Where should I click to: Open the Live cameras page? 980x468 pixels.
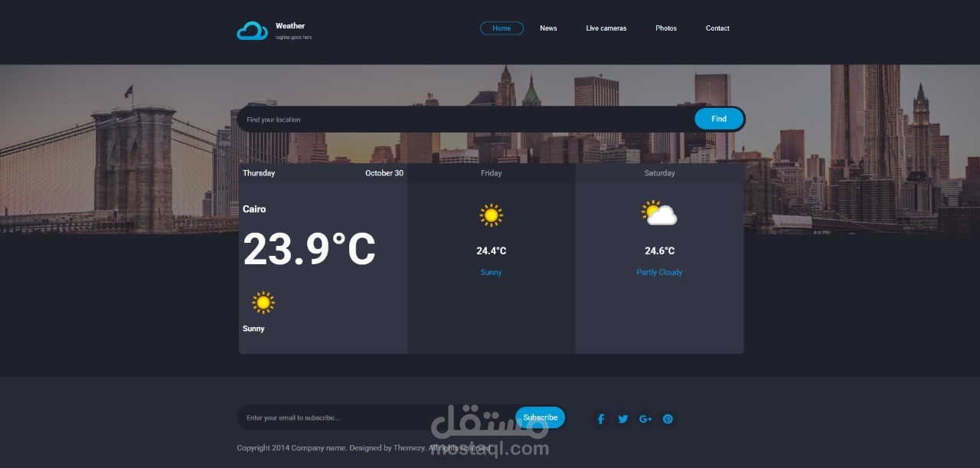pos(606,28)
